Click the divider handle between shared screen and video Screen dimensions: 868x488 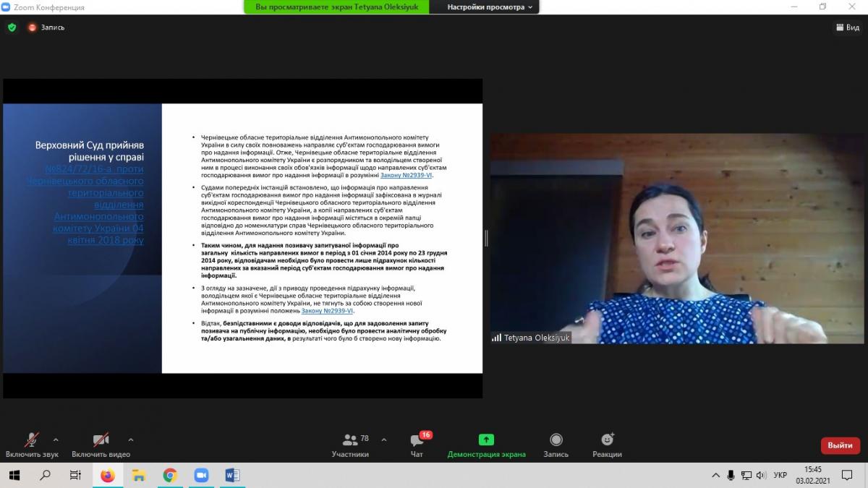486,238
